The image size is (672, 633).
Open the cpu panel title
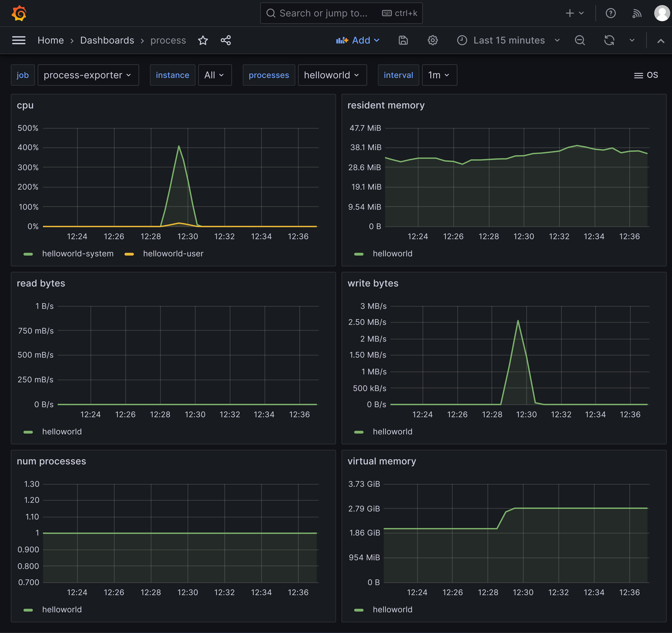pyautogui.click(x=25, y=105)
